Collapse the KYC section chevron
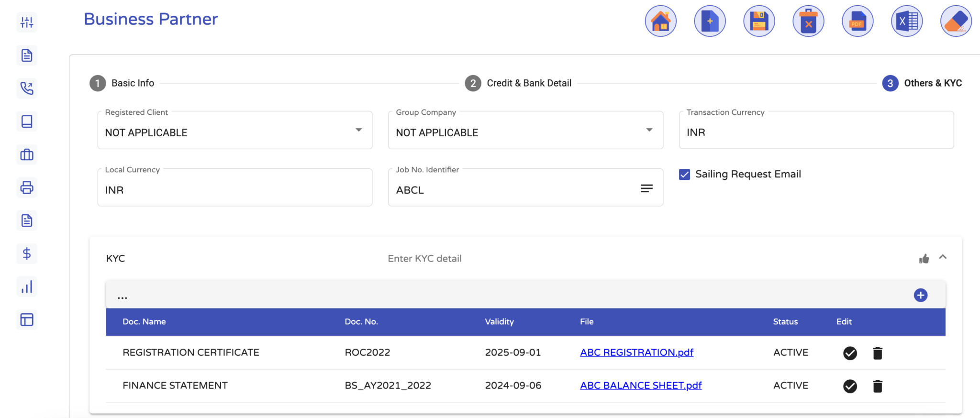Image resolution: width=980 pixels, height=418 pixels. (943, 257)
